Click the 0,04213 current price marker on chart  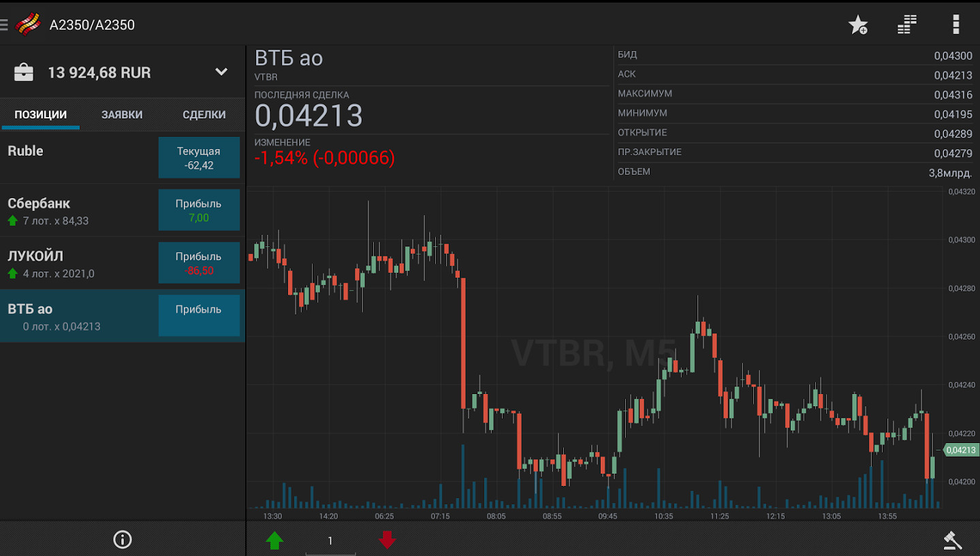coord(960,450)
